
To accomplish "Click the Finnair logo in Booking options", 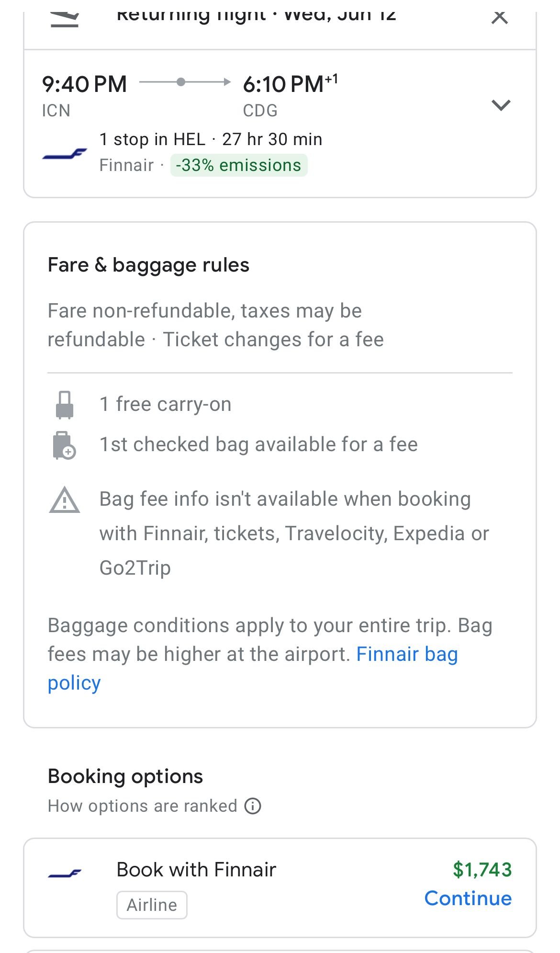I will (65, 874).
